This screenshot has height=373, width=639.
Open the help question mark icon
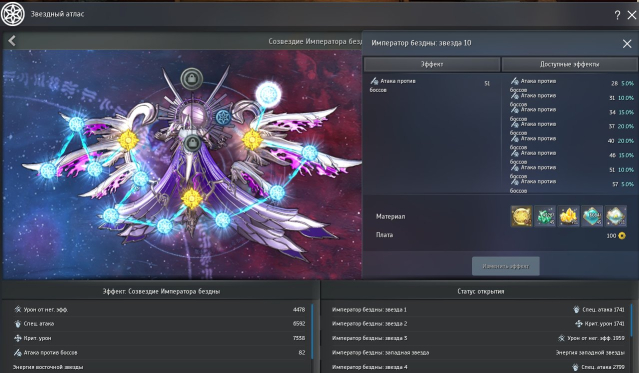[617, 15]
